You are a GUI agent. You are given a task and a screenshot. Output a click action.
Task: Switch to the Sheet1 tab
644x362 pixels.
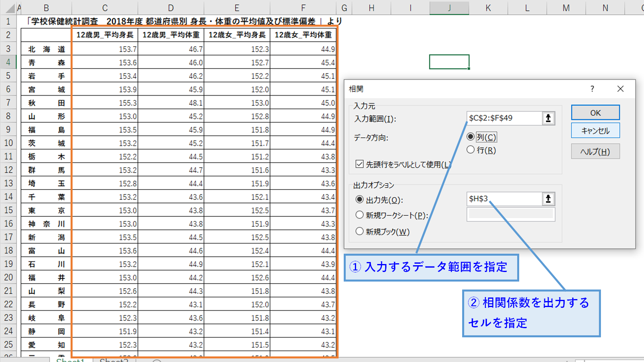tap(70, 359)
